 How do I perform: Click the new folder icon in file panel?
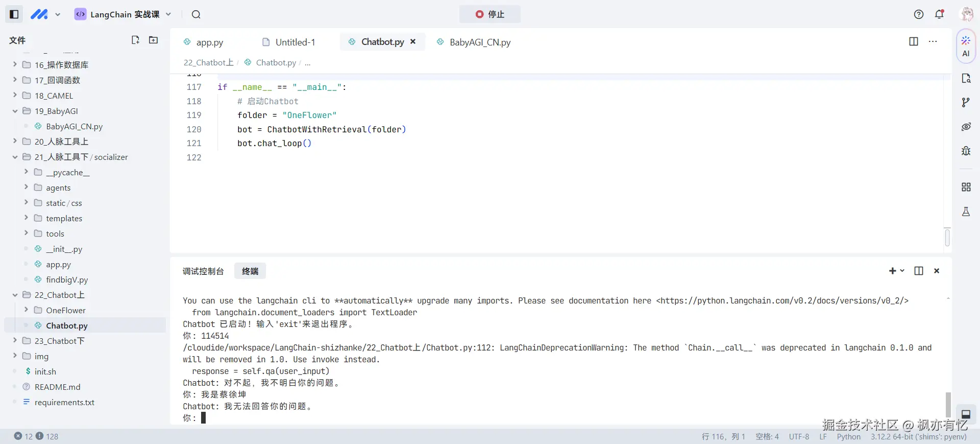pyautogui.click(x=153, y=40)
